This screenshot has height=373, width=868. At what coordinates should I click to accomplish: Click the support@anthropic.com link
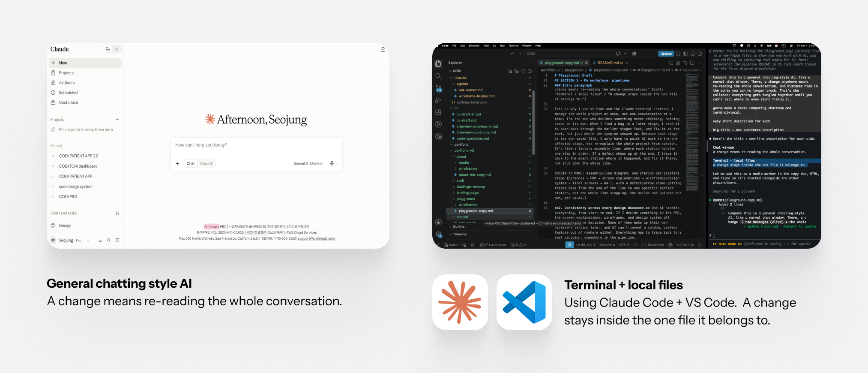click(316, 238)
